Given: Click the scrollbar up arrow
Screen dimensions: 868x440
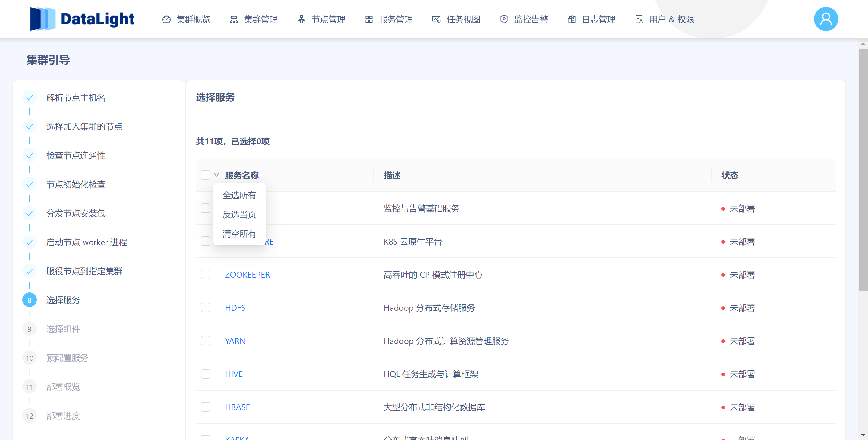Looking at the screenshot, I should (863, 44).
